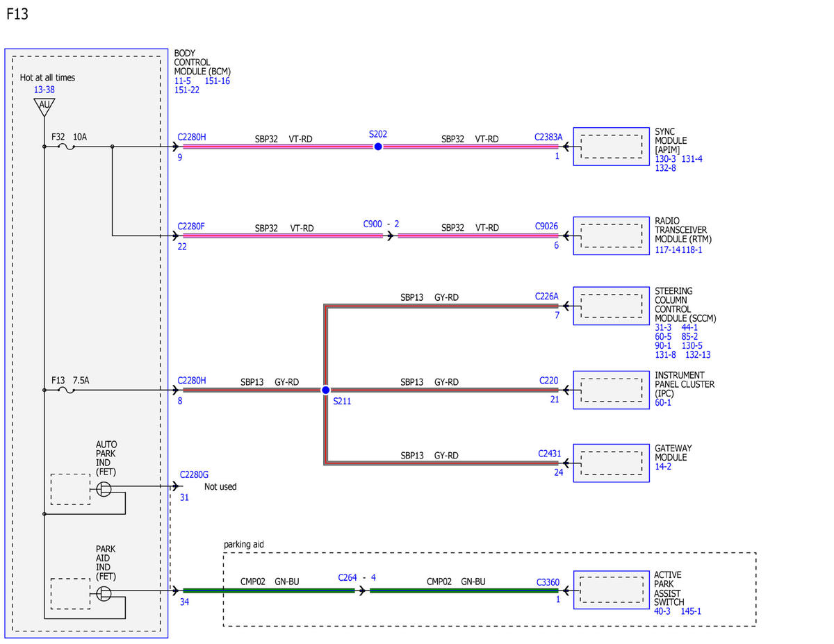Open connector C9026 link
This screenshot has width=834, height=644.
click(x=547, y=226)
